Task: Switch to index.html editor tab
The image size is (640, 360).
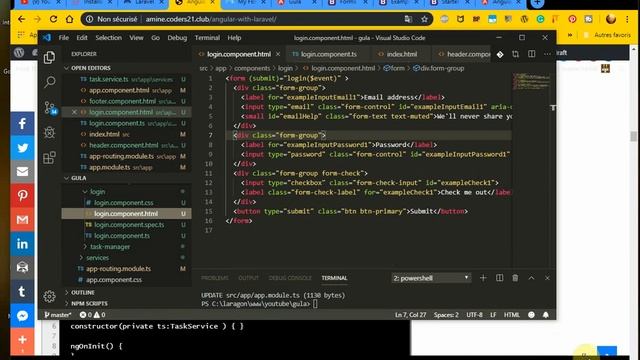Action: click(402, 54)
